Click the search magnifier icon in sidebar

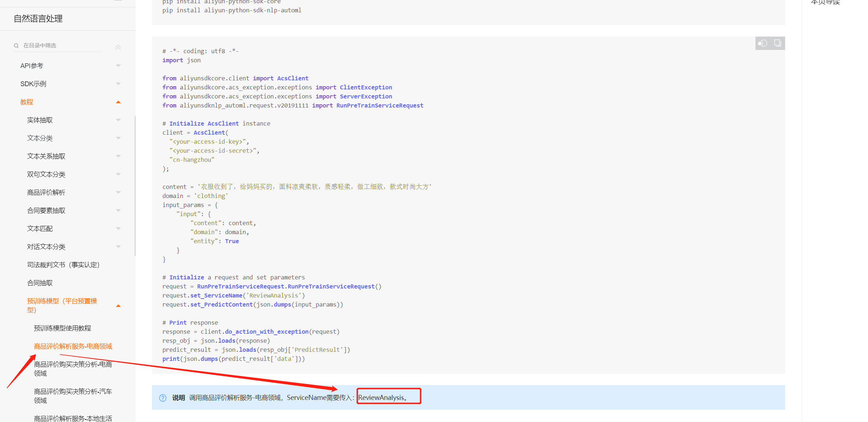click(x=16, y=46)
